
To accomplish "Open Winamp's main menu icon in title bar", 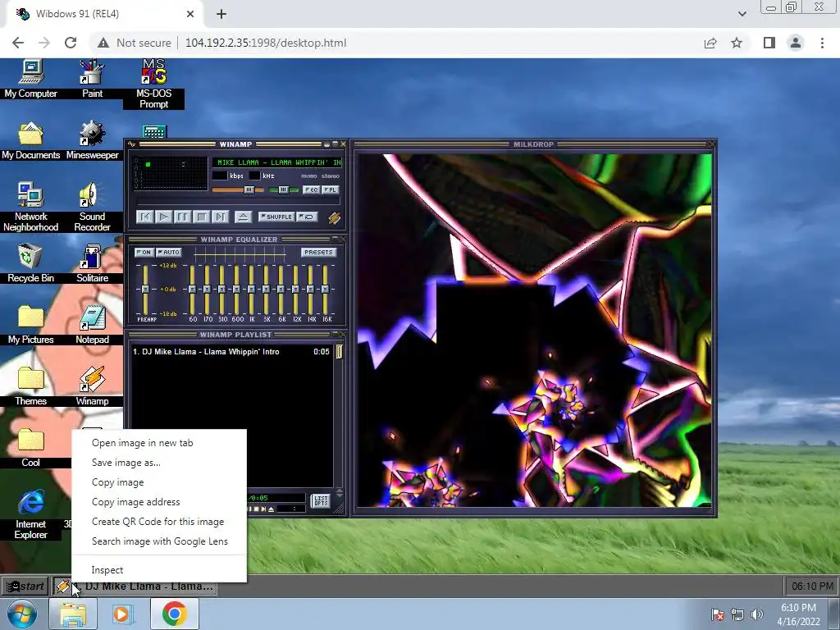I will click(132, 144).
